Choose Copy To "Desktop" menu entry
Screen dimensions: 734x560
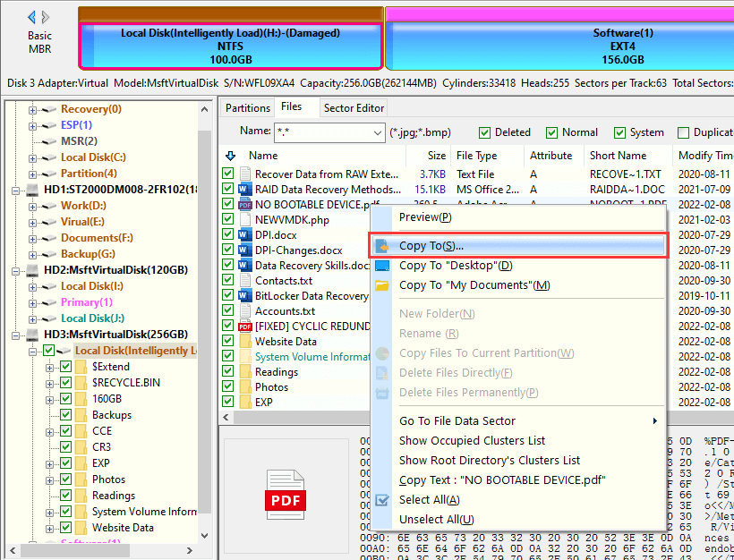[455, 266]
